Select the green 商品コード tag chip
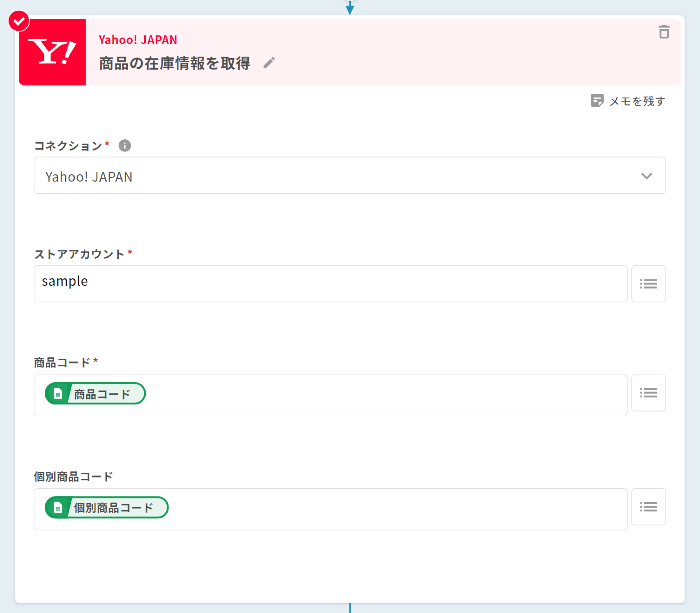The width and height of the screenshot is (700, 613). (95, 394)
